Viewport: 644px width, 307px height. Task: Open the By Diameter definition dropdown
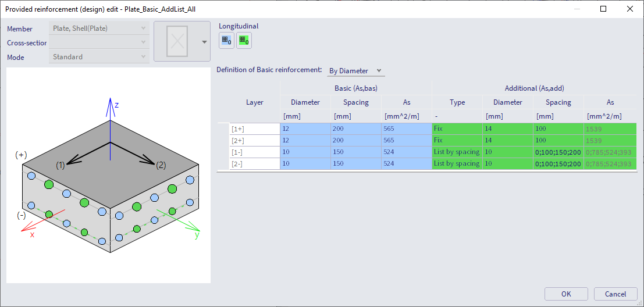355,71
